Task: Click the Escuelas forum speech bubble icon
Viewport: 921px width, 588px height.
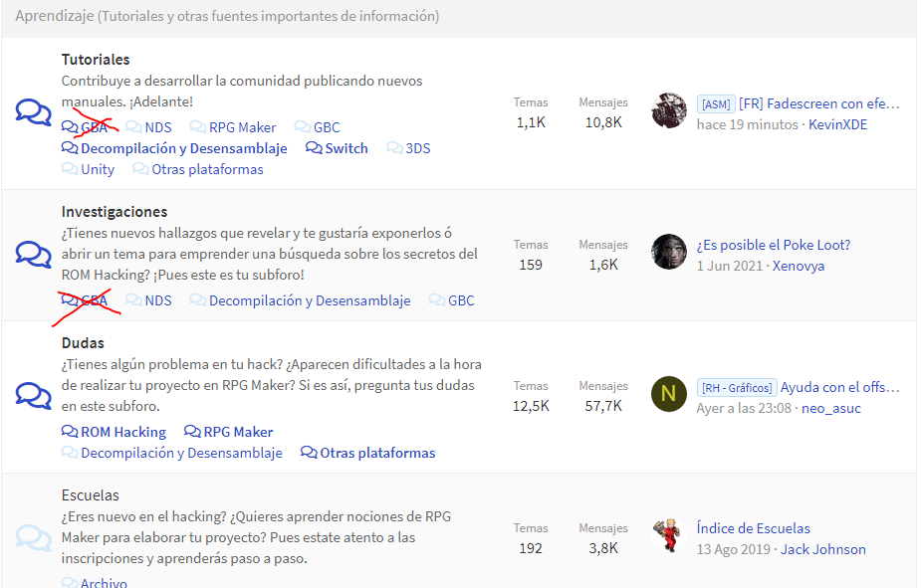Action: pos(33,538)
